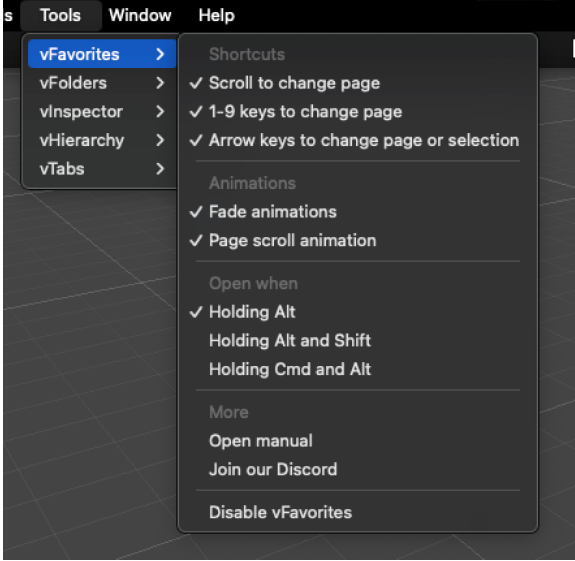Viewport: 575px width, 561px height.
Task: Select the Holding Alt option
Action: (x=358, y=312)
